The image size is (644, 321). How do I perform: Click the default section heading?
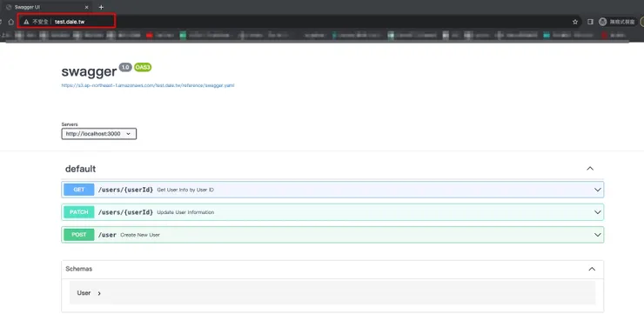[80, 169]
